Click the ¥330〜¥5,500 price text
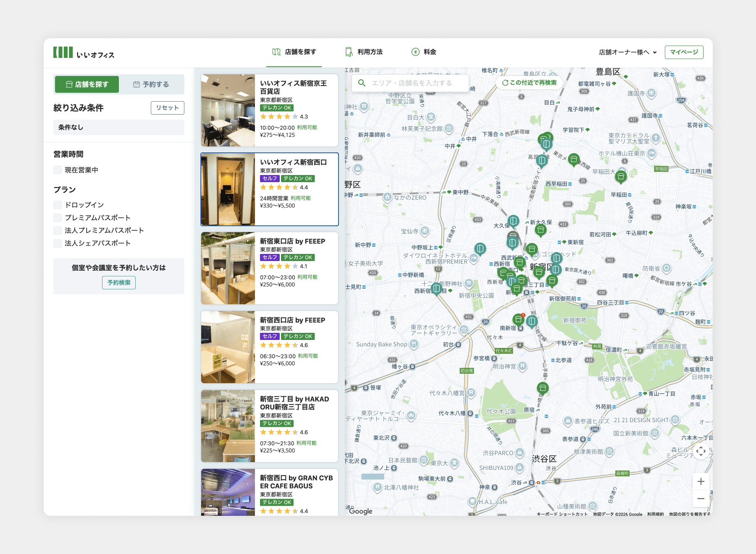Screen dimensions: 756x554 pyautogui.click(x=277, y=206)
